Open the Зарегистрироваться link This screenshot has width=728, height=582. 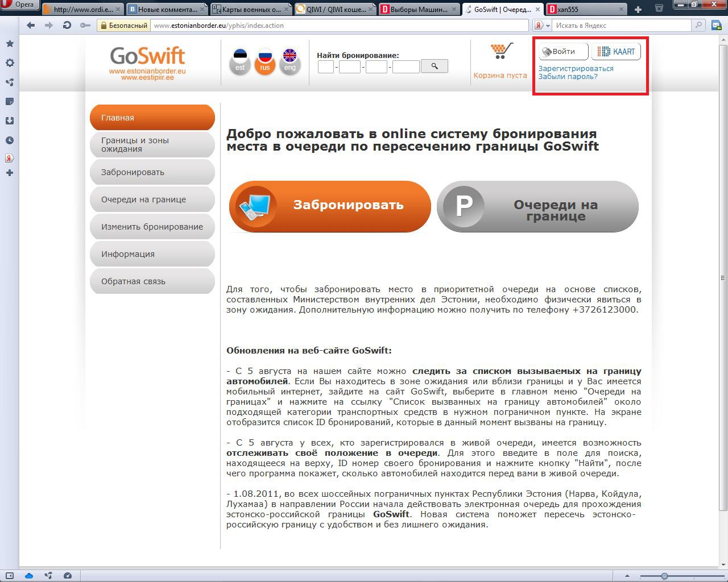(576, 68)
